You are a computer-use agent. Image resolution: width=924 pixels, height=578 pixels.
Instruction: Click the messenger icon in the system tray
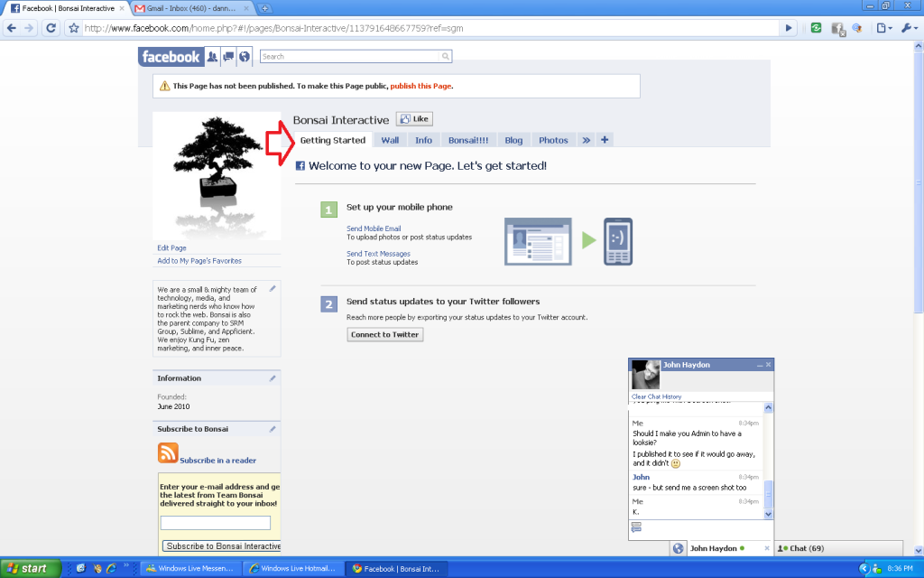coord(875,570)
